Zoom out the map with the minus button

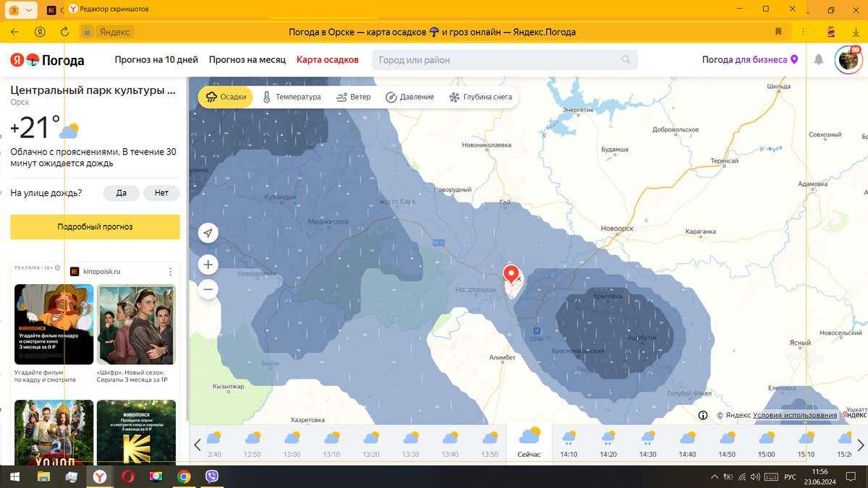(208, 290)
